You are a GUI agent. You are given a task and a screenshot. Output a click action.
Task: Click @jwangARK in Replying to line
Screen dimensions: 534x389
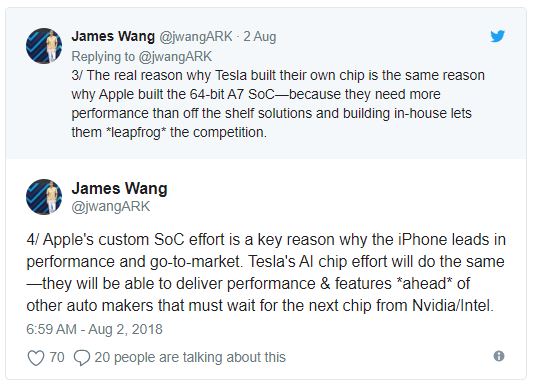coord(175,57)
